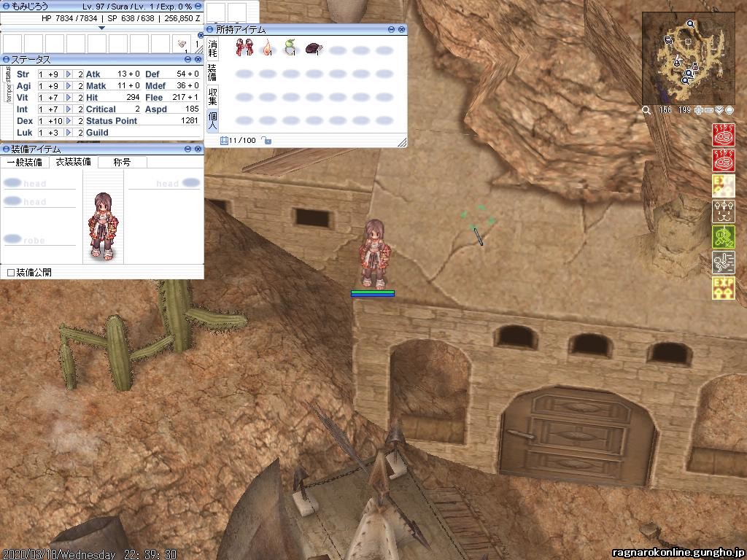This screenshot has width=747, height=560.
Task: Click the bell marker on the minimap
Action: coord(677,61)
